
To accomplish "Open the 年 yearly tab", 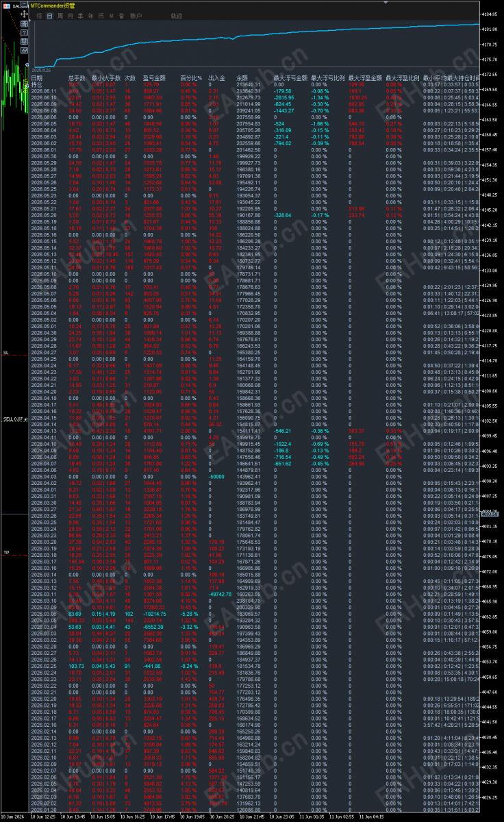I will point(90,16).
